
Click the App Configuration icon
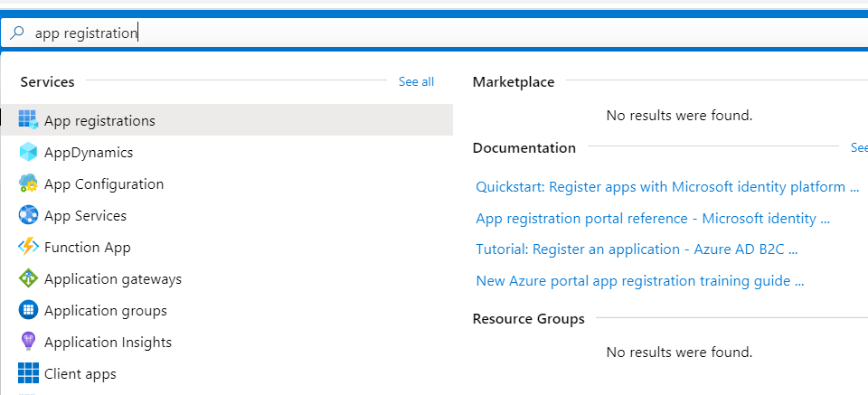(x=28, y=183)
